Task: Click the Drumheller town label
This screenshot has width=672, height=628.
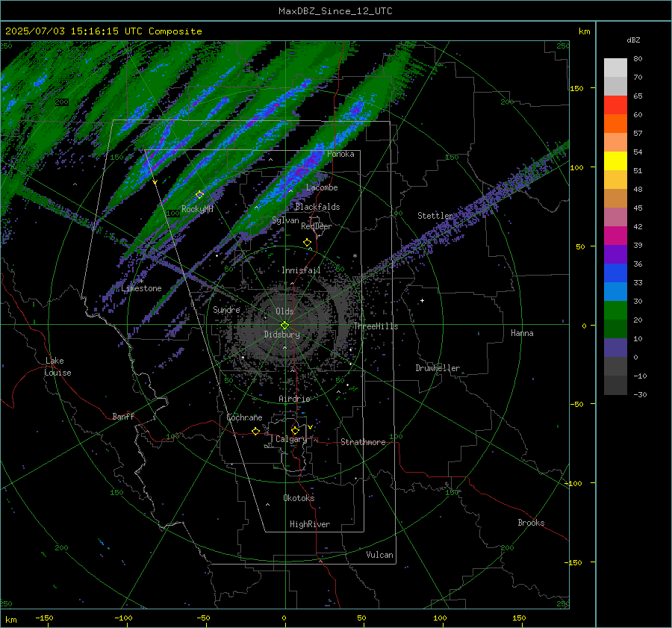Action: (438, 368)
